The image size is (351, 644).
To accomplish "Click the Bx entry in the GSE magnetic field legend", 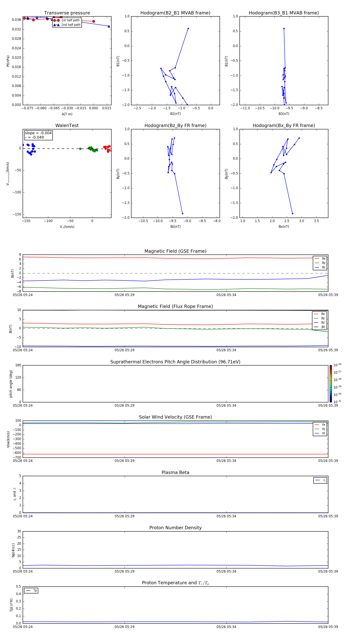I will click(x=320, y=259).
